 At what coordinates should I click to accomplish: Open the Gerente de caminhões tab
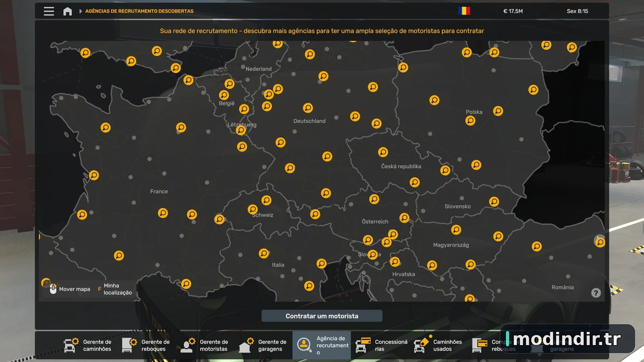(88, 345)
